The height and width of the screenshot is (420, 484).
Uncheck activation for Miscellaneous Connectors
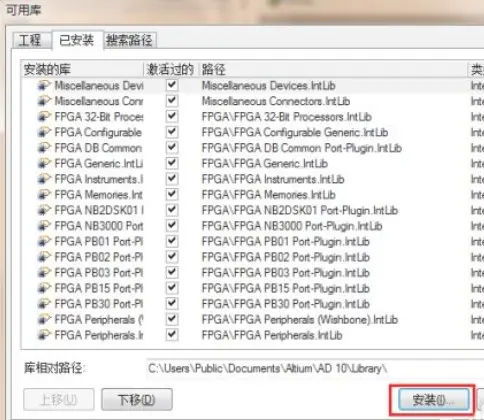172,101
